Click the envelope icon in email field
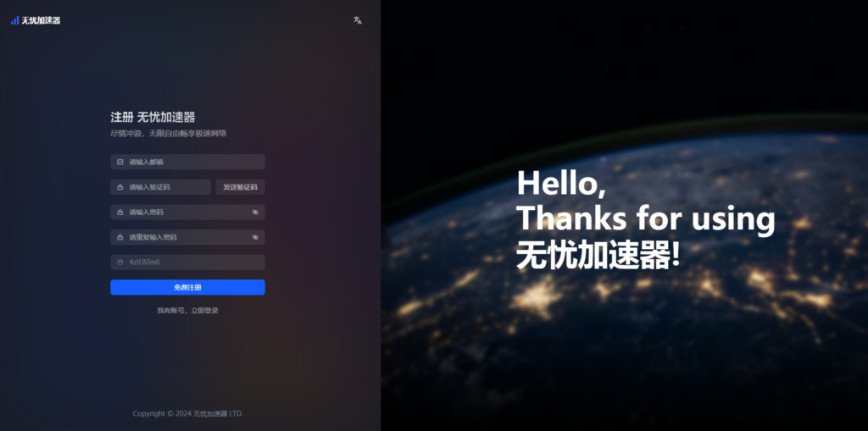This screenshot has height=431, width=868. click(120, 162)
